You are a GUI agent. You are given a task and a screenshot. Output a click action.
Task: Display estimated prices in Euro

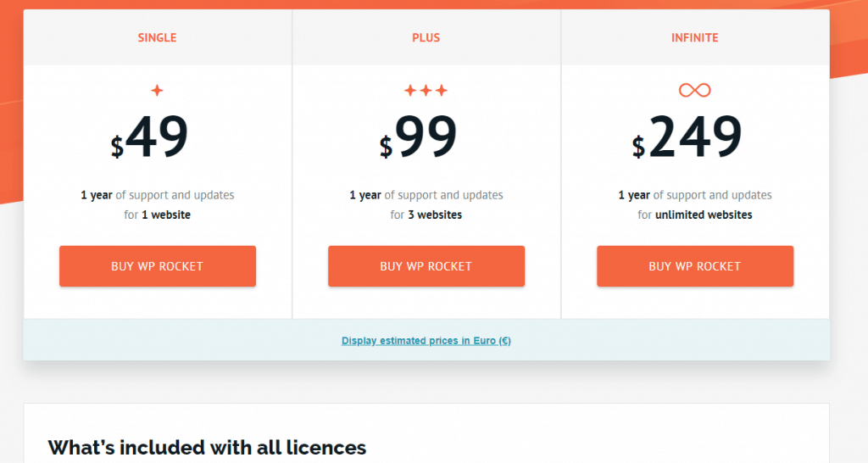tap(426, 341)
